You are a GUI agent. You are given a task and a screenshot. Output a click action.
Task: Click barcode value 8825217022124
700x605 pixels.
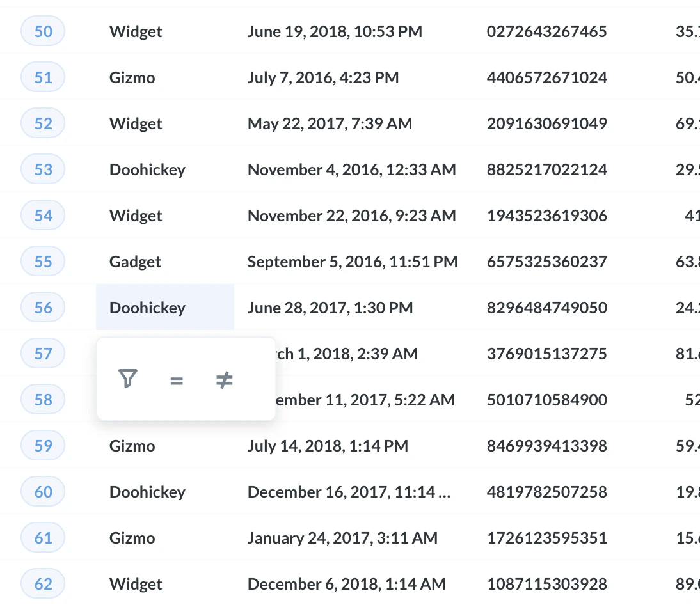[547, 169]
